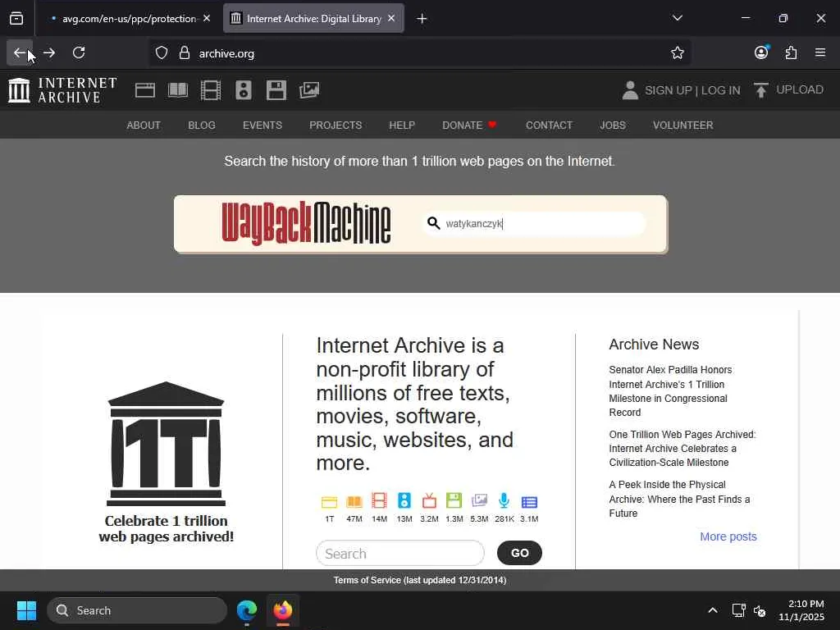Image resolution: width=840 pixels, height=630 pixels.
Task: Open the DONATE menu item
Action: tap(469, 126)
